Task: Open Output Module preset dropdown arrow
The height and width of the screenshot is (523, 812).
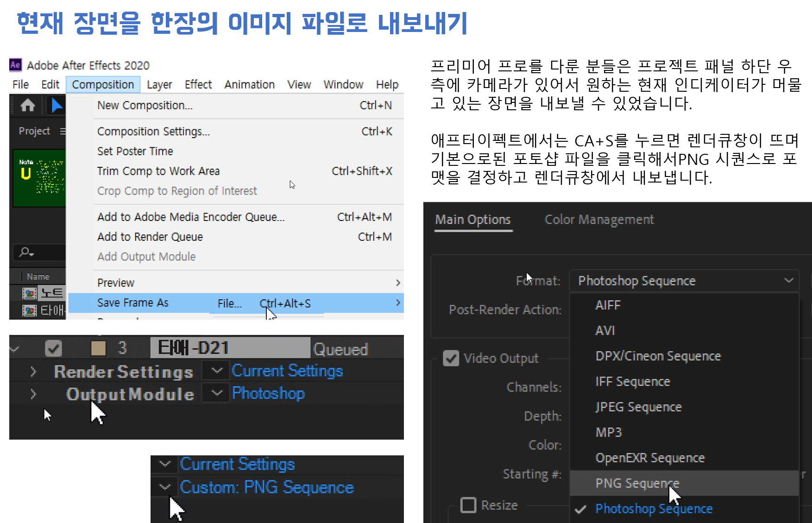Action: coord(216,393)
